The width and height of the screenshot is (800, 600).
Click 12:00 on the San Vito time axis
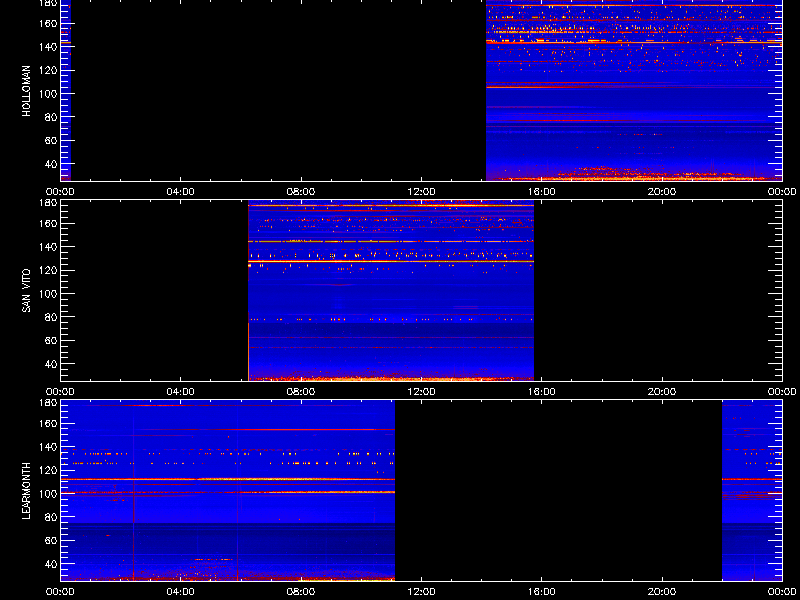tap(421, 392)
